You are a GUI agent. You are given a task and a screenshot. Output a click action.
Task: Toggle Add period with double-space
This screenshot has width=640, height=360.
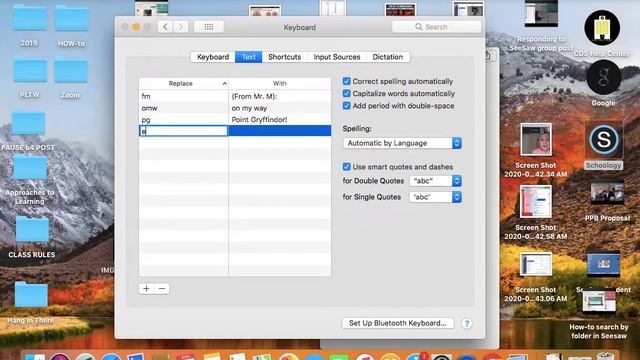point(347,106)
